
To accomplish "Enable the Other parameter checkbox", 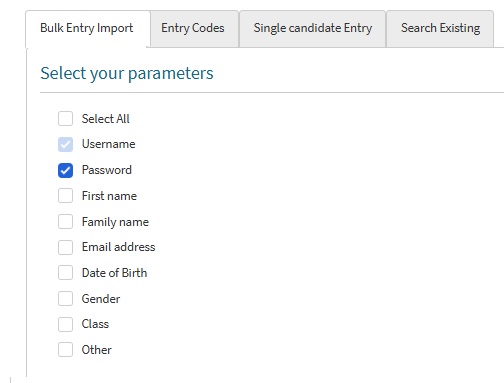I will (65, 350).
